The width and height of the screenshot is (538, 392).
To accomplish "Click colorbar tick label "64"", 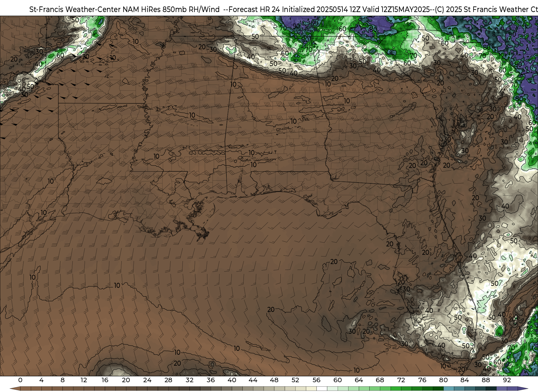I will pyautogui.click(x=359, y=380).
